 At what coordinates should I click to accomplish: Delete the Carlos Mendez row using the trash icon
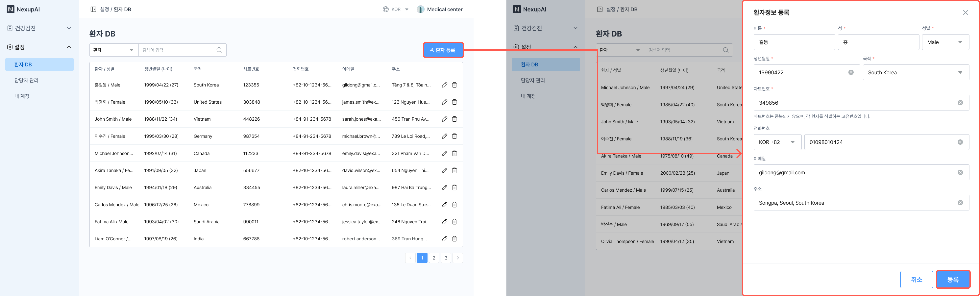pyautogui.click(x=454, y=205)
